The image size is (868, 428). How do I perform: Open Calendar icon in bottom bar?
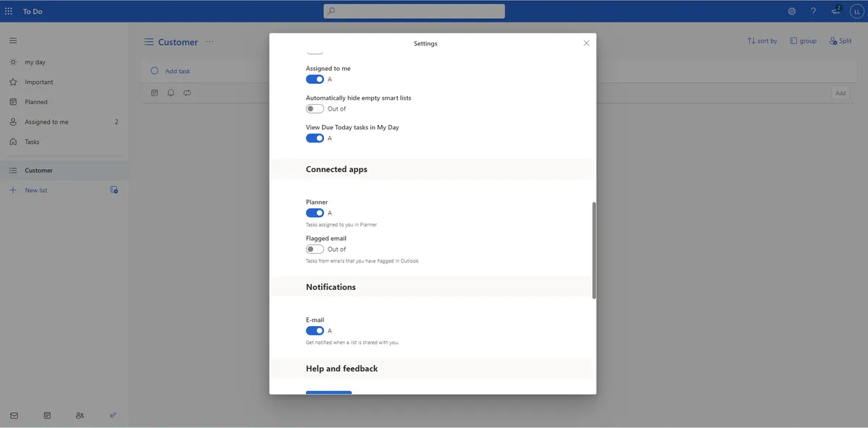[x=47, y=416]
